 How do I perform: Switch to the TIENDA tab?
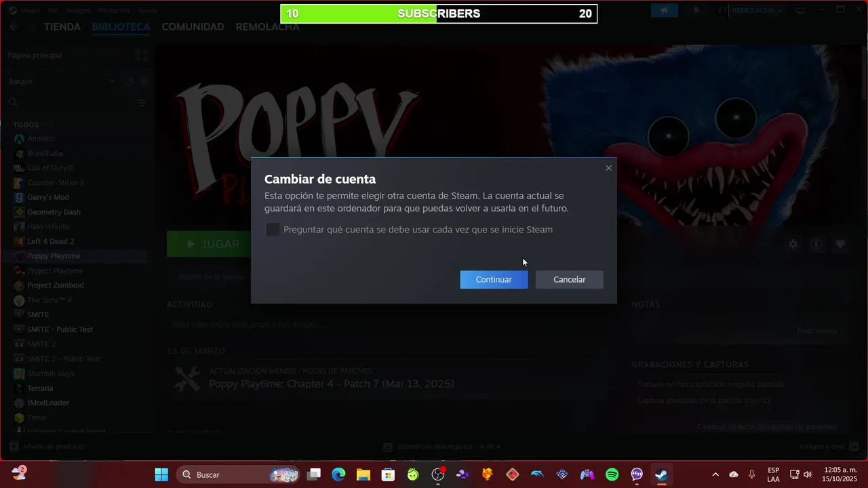coord(62,27)
